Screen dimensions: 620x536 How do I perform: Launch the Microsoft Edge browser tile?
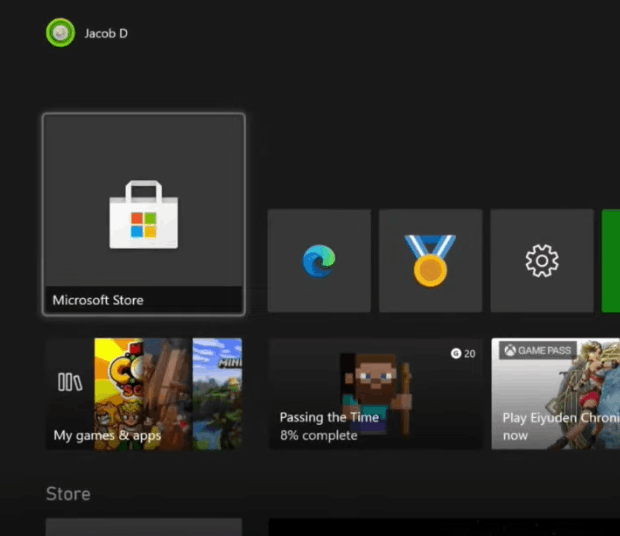tap(319, 261)
